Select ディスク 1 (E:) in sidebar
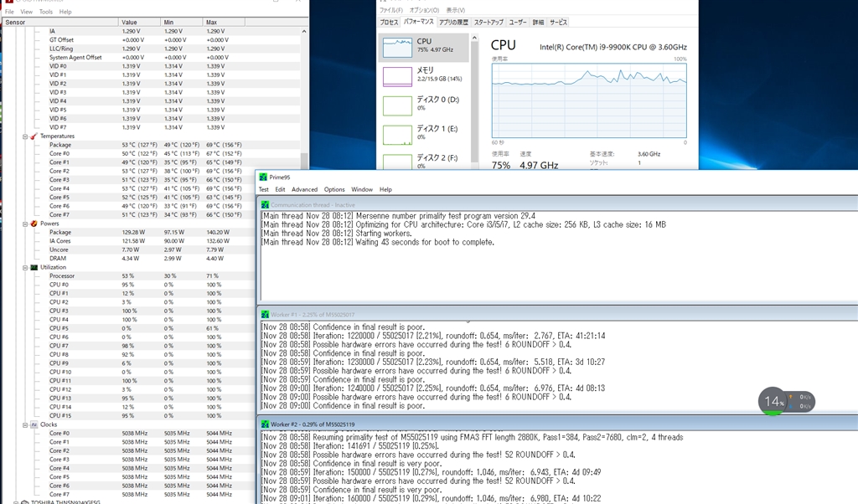This screenshot has height=504, width=858. tap(424, 135)
